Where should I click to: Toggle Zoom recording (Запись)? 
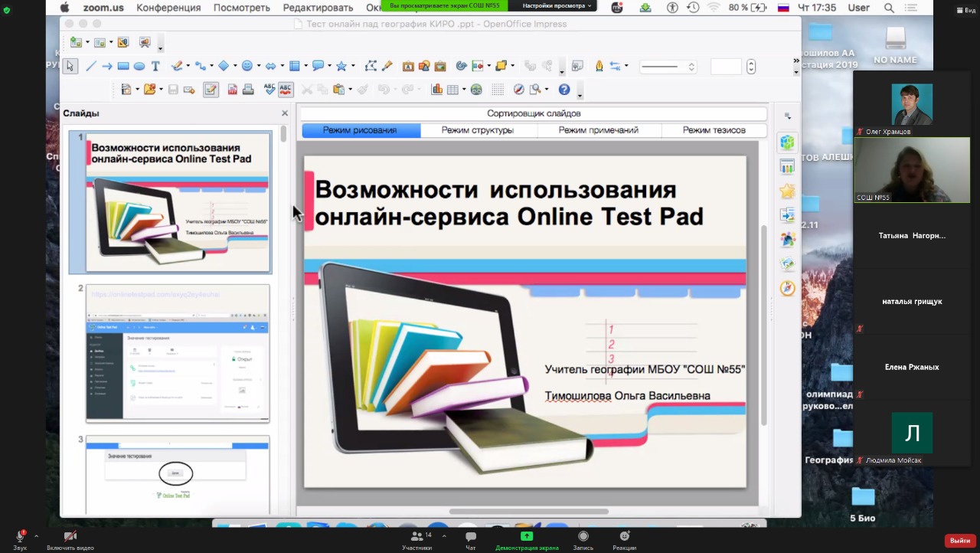pos(583,540)
